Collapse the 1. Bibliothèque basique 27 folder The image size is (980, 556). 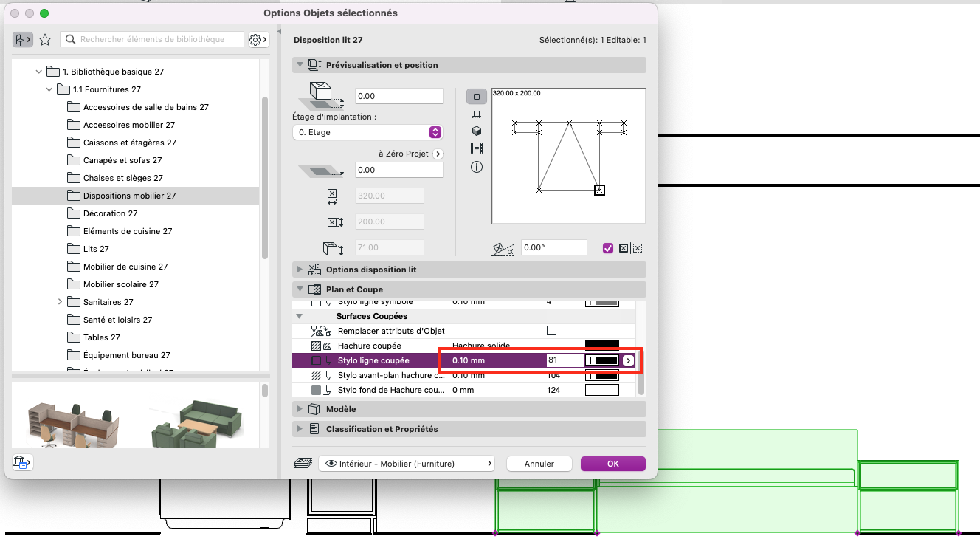[x=39, y=72]
